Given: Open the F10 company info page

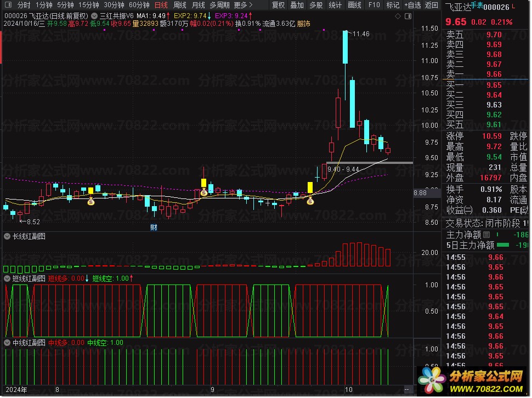Looking at the screenshot, I should pos(374,5).
